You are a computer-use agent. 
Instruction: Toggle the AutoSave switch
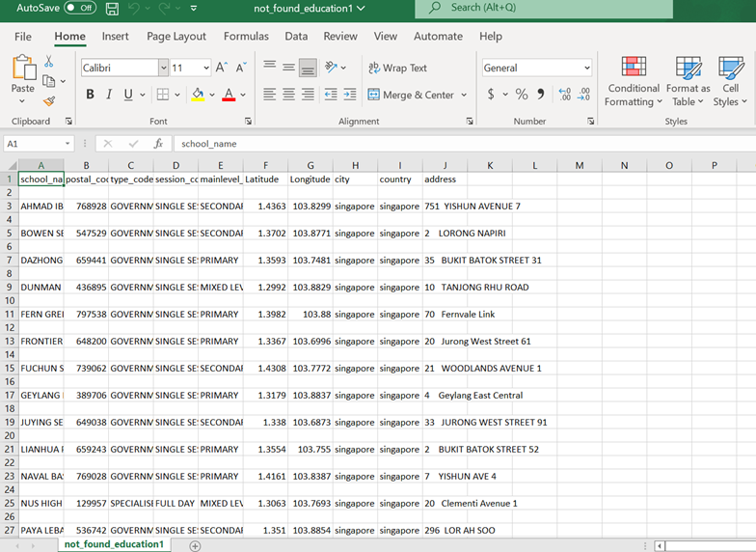click(x=80, y=8)
